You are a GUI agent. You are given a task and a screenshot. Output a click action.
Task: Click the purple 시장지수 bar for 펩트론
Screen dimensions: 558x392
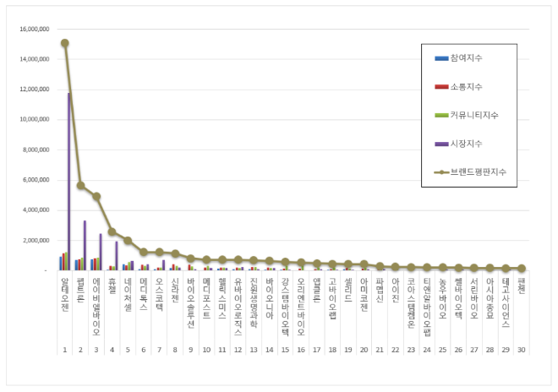85,245
